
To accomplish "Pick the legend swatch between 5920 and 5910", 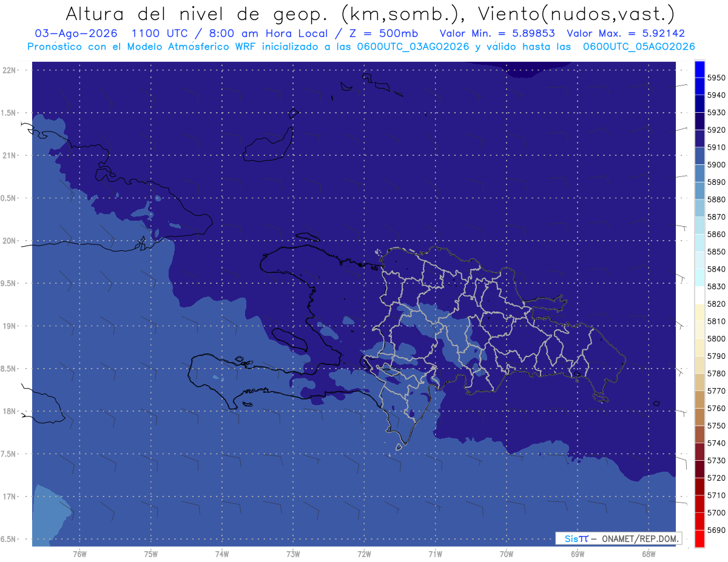I will pos(699,139).
